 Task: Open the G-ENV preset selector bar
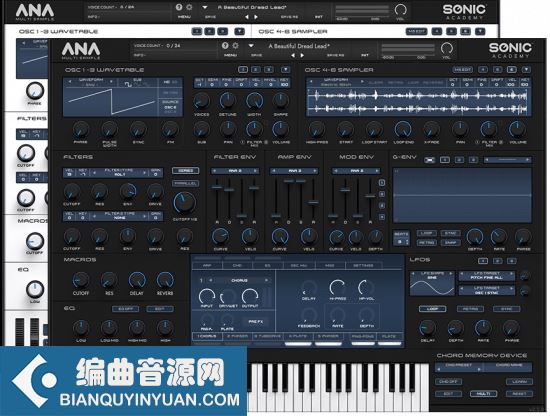pyautogui.click(x=507, y=160)
